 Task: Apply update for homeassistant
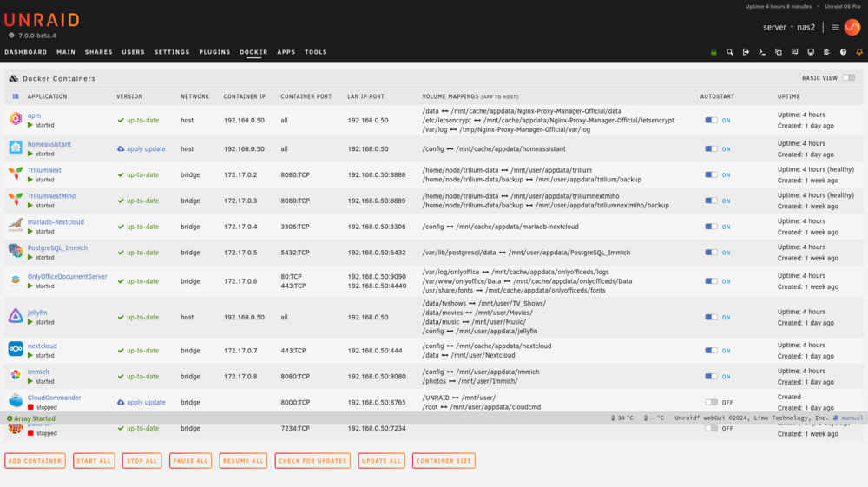point(141,148)
